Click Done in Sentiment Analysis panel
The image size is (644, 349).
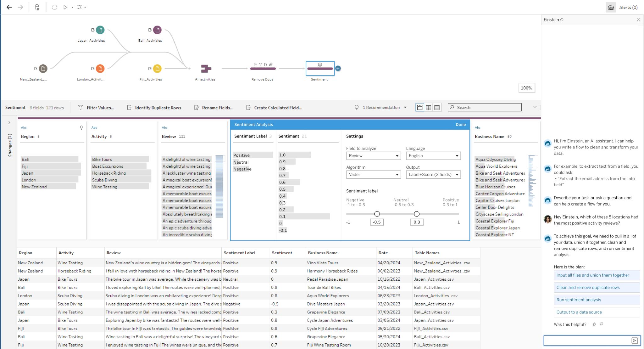[460, 125]
